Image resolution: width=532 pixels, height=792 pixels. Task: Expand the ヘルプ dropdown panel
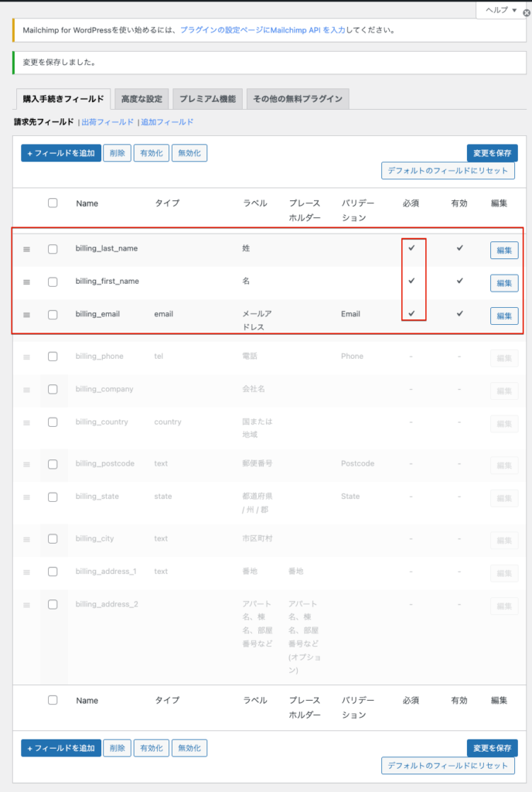click(x=501, y=10)
